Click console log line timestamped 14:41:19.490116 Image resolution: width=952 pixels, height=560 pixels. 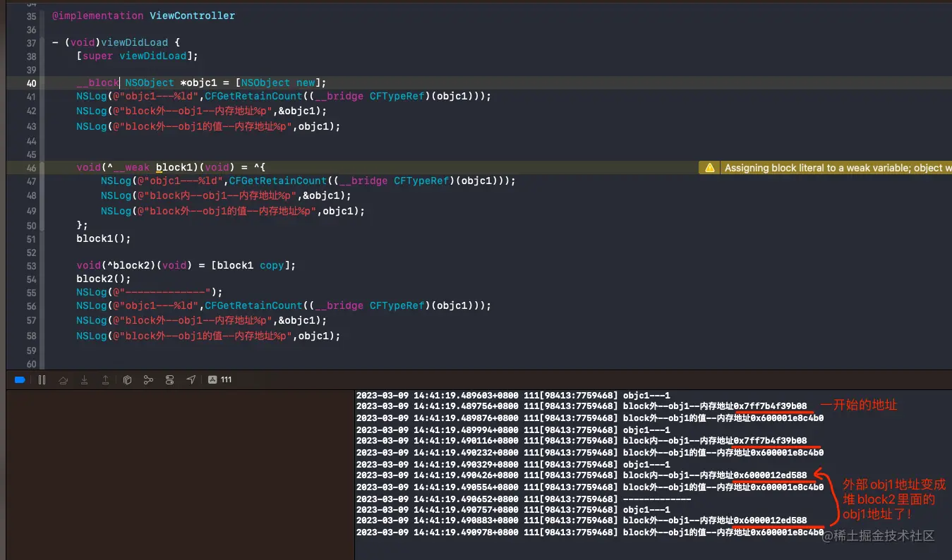[582, 441]
